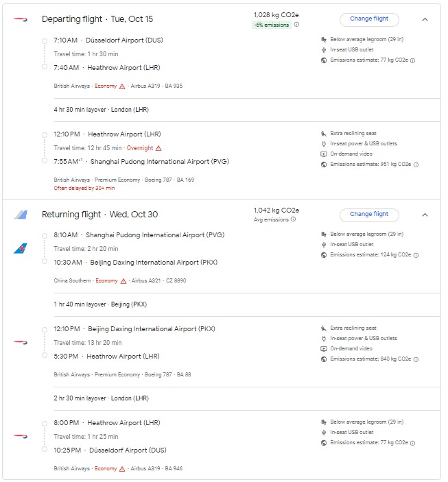
Task: Click the info icon beside -6% emissions
Action: click(296, 25)
